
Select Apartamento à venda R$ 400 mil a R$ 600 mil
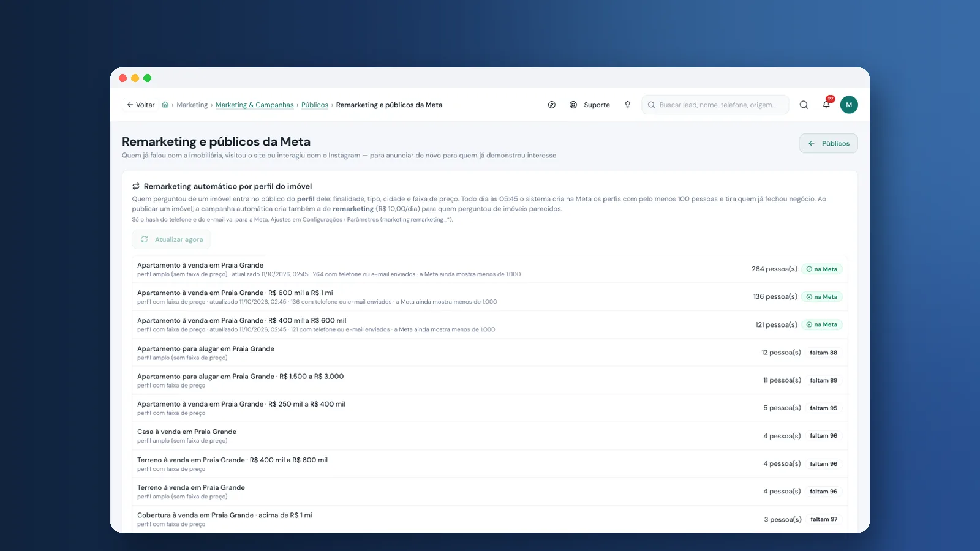click(489, 324)
